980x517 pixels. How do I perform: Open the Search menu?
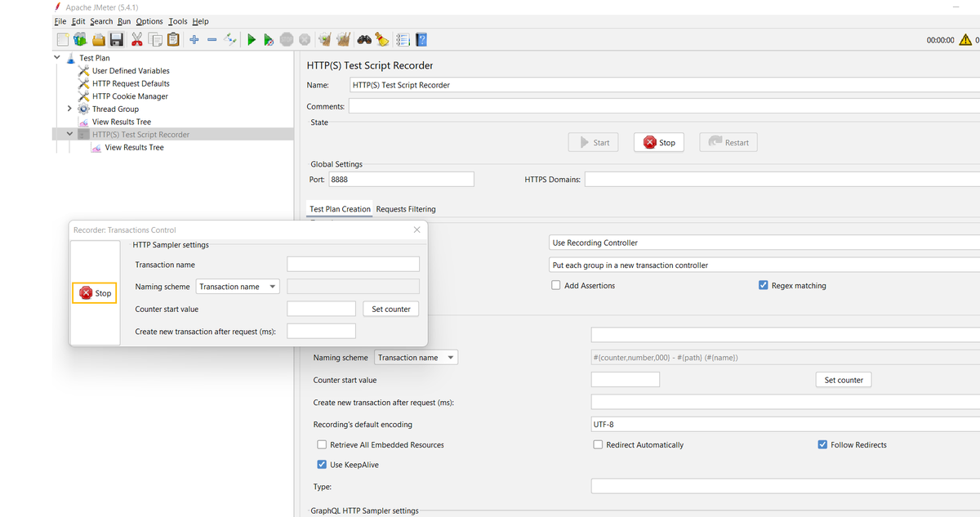point(102,21)
